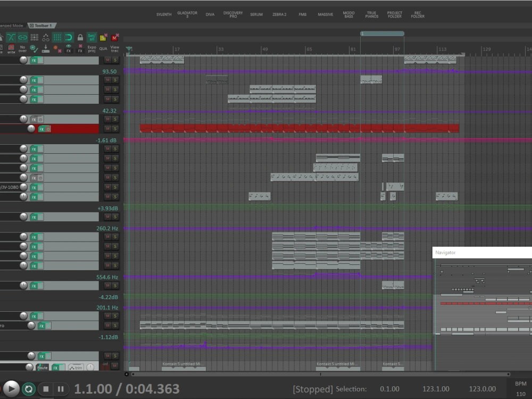Image resolution: width=532 pixels, height=399 pixels.
Task: Click the grid lines toolbar icon
Action: click(x=57, y=37)
